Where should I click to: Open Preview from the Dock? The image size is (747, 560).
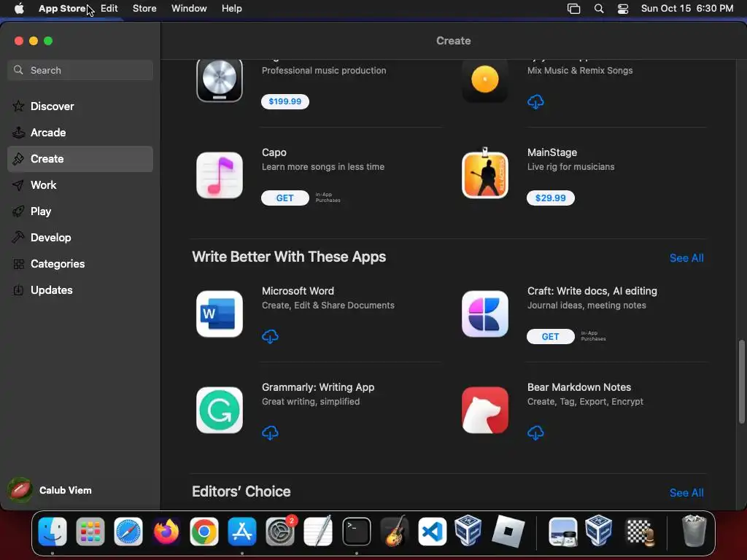(563, 532)
